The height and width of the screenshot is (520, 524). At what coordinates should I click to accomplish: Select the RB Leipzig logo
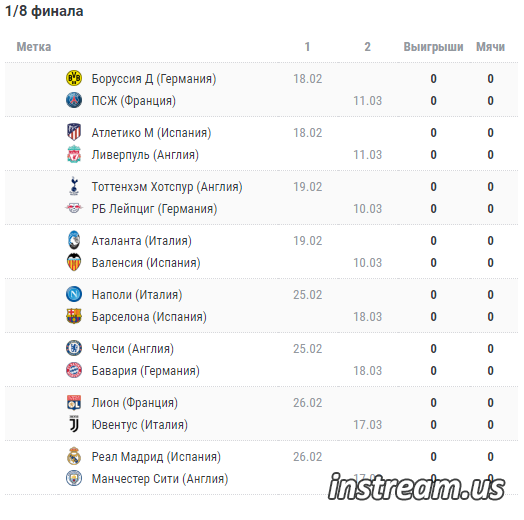click(x=74, y=208)
